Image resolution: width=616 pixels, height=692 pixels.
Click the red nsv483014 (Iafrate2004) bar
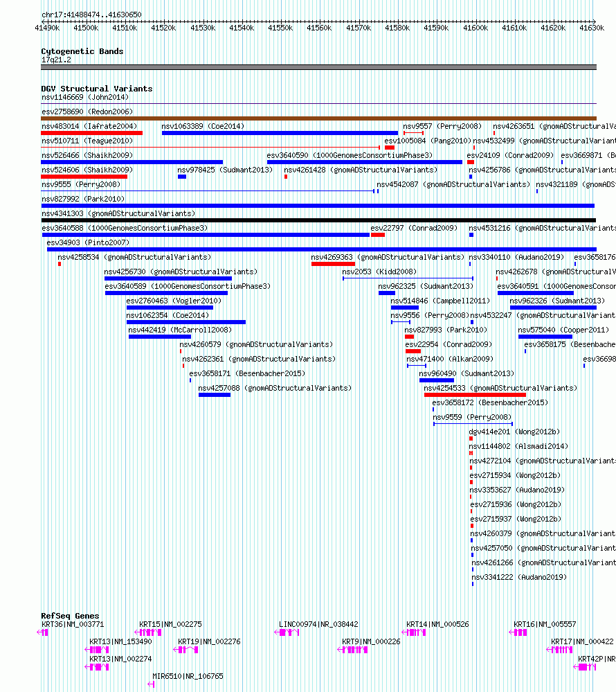(92, 133)
